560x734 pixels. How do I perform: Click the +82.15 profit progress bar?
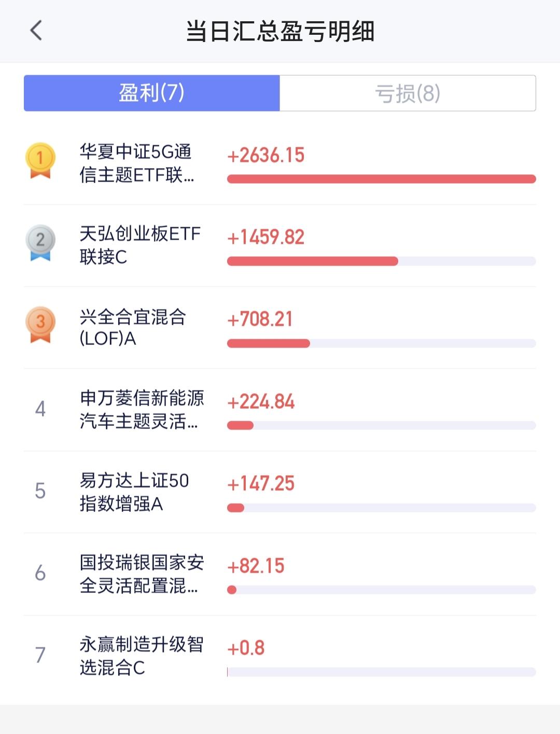381,590
